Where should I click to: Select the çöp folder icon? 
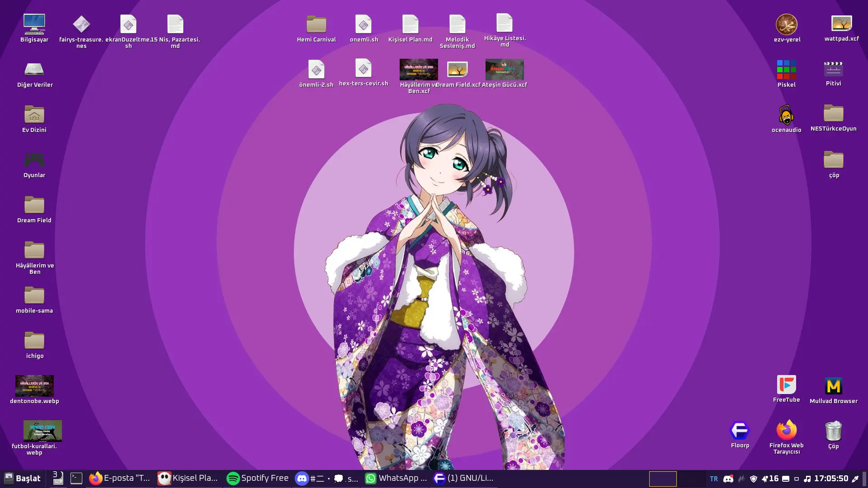833,160
